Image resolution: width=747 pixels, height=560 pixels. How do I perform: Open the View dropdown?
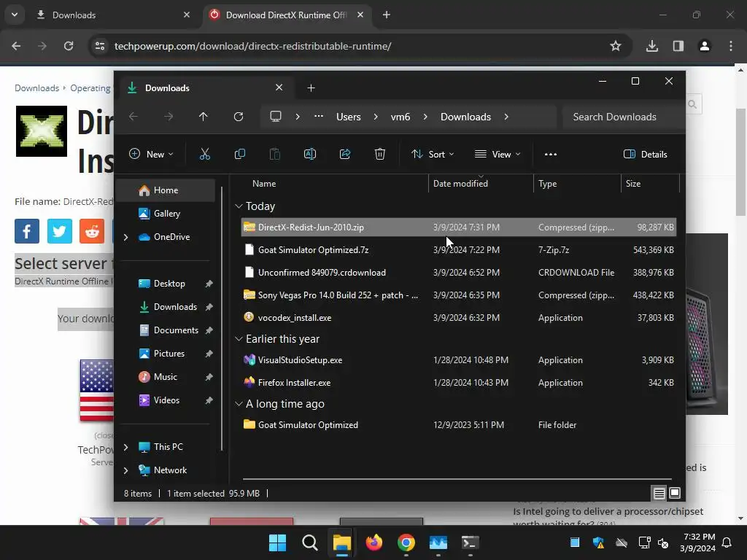tap(498, 154)
